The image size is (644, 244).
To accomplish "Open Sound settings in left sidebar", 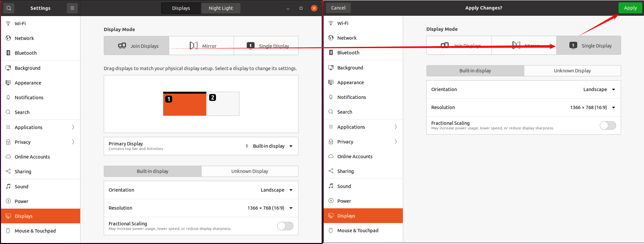I will coord(41,187).
